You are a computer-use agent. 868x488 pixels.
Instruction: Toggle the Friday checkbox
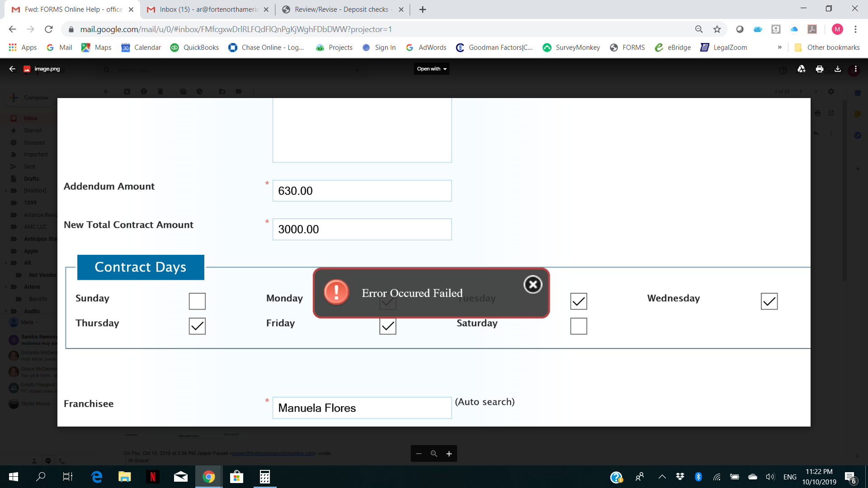[388, 326]
